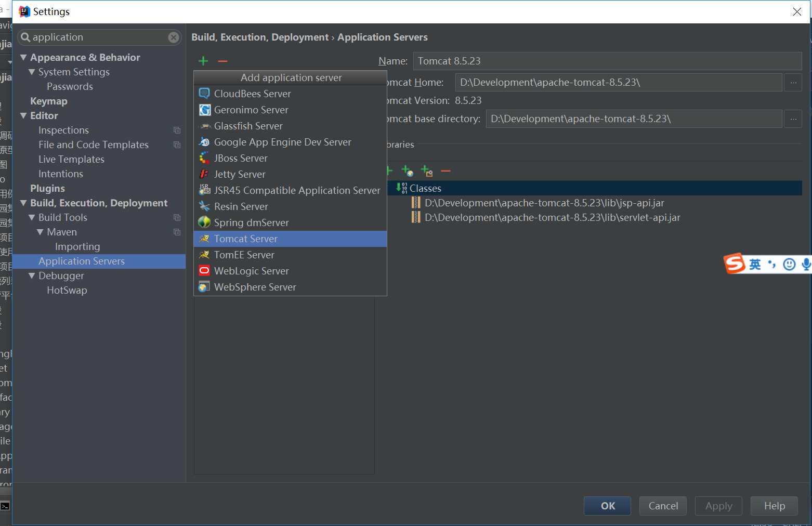Image resolution: width=812 pixels, height=526 pixels.
Task: Click the Google App Engine icon
Action: 205,142
